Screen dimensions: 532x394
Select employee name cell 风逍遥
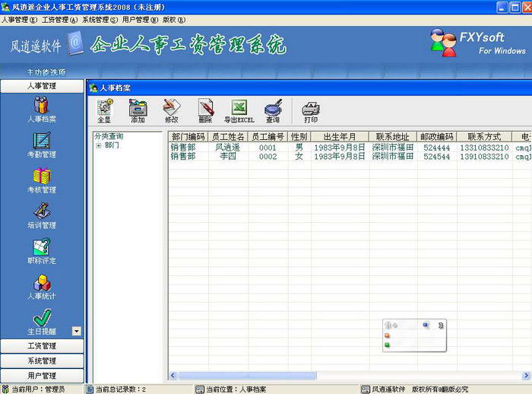[228, 148]
